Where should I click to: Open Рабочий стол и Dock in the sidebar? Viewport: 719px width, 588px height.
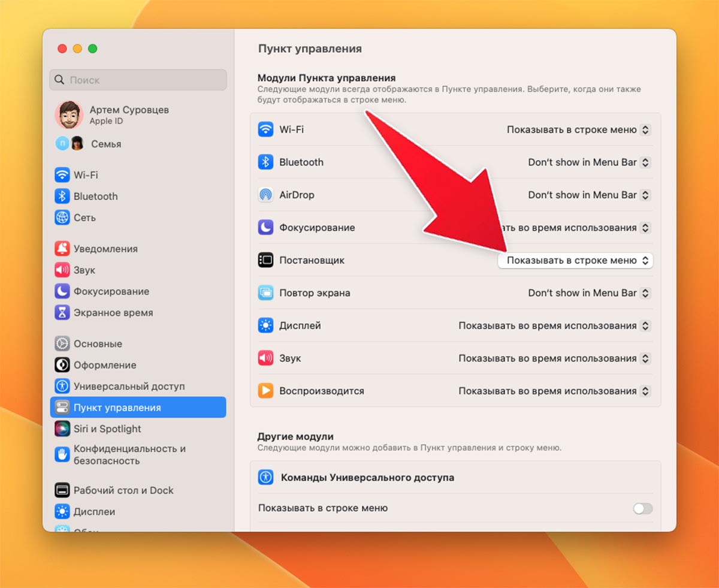coord(138,490)
